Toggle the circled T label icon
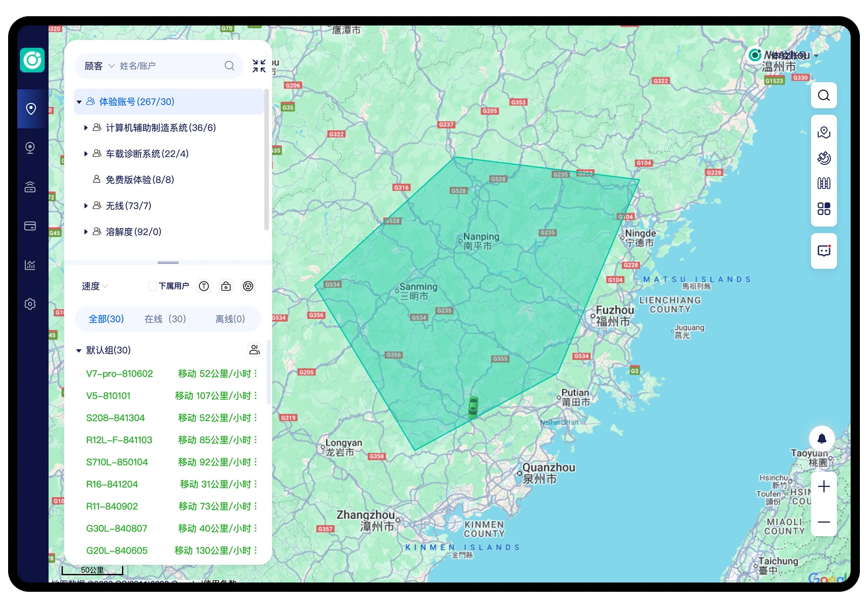The width and height of the screenshot is (868, 608). [204, 286]
